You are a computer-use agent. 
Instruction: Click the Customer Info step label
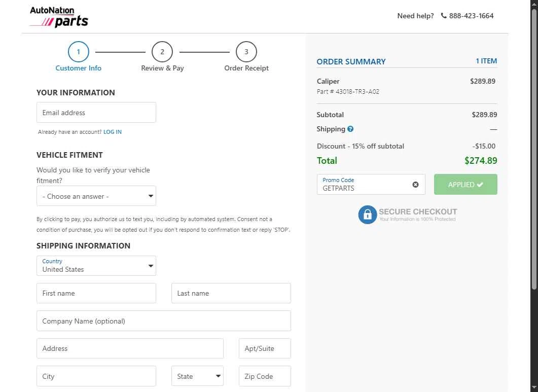pyautogui.click(x=78, y=68)
